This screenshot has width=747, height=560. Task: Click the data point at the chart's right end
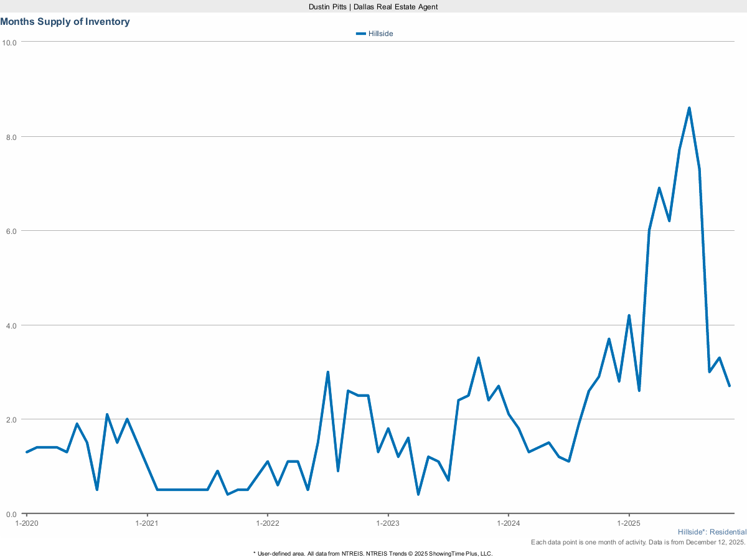pyautogui.click(x=730, y=385)
